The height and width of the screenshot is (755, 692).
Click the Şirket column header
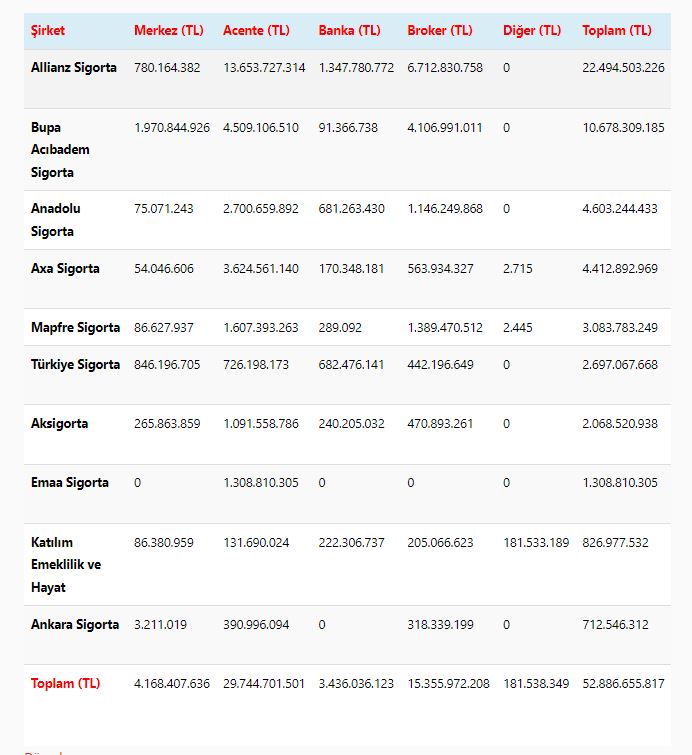coord(48,30)
